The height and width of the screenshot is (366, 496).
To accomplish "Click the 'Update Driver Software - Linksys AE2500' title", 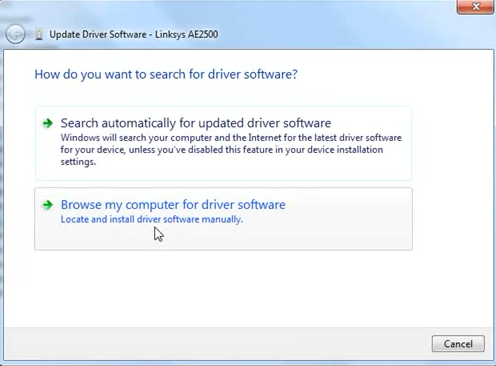I will [134, 34].
